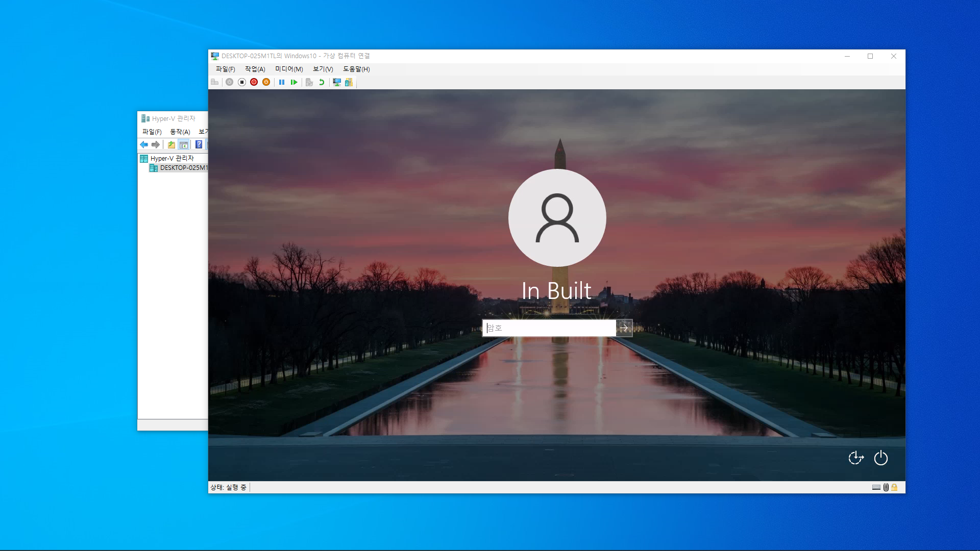This screenshot has height=551, width=980.
Task: Toggle show/hide console tree icon
Action: pyautogui.click(x=184, y=145)
